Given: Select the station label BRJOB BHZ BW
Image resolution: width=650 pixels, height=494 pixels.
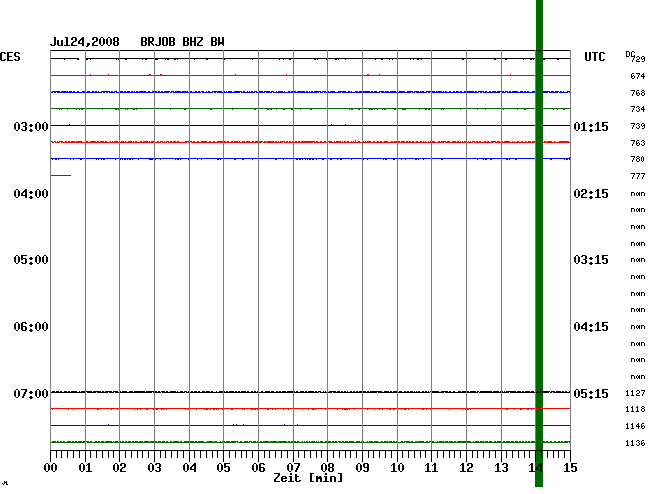Looking at the screenshot, I should point(182,42).
